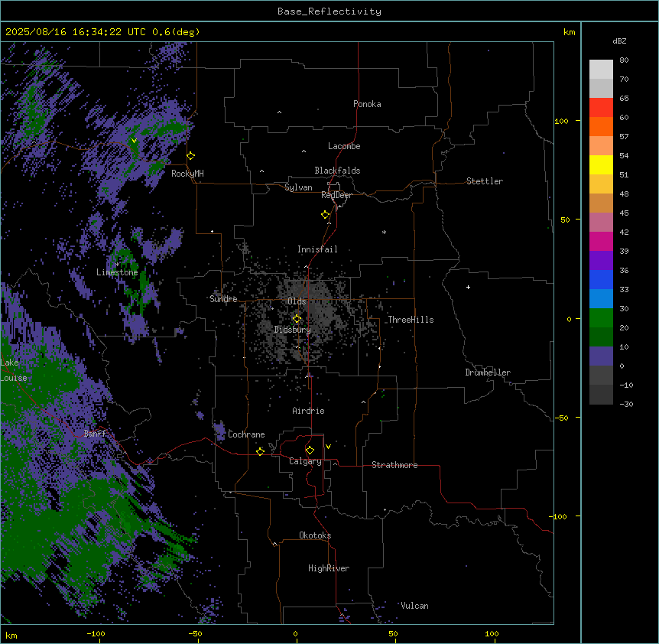
Task: Click the Ponoka city label
Action: click(367, 104)
